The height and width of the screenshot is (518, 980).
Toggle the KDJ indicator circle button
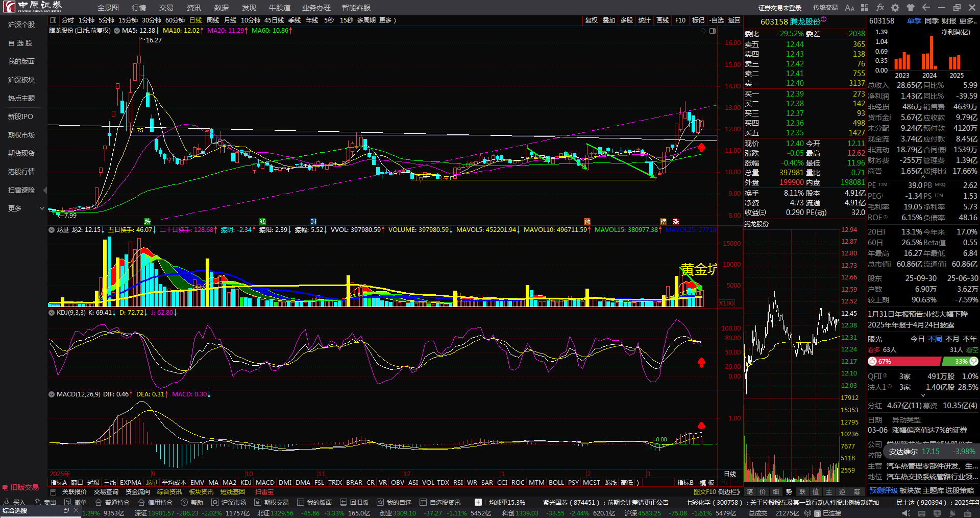coord(52,313)
